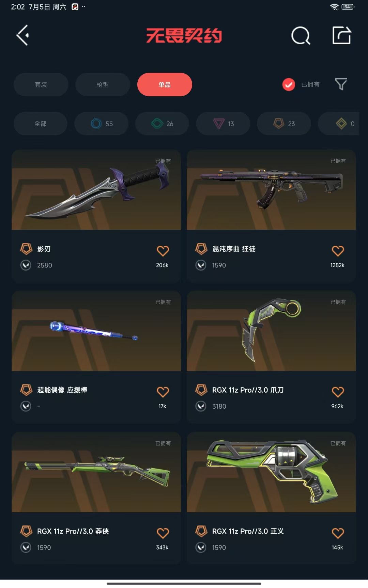Favorite 混沌序曲 狂徒 with its heart icon

(338, 251)
